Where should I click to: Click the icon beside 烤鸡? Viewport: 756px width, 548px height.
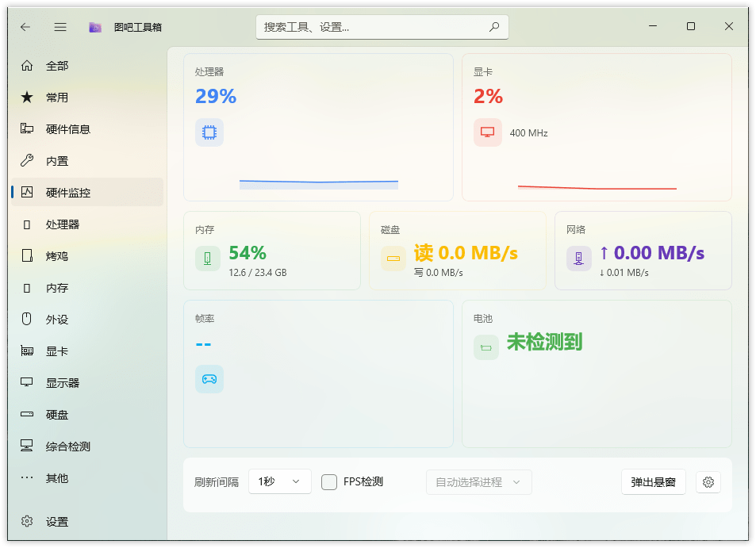(27, 255)
